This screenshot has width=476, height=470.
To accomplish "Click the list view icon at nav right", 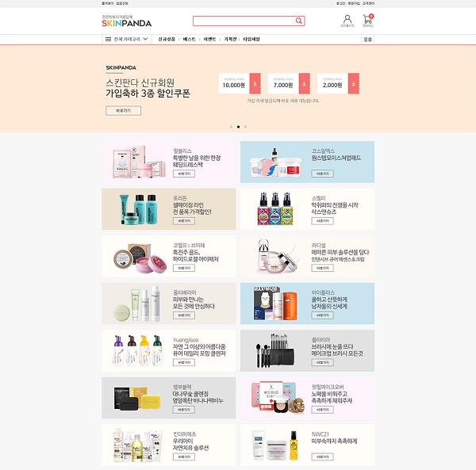I will (367, 39).
